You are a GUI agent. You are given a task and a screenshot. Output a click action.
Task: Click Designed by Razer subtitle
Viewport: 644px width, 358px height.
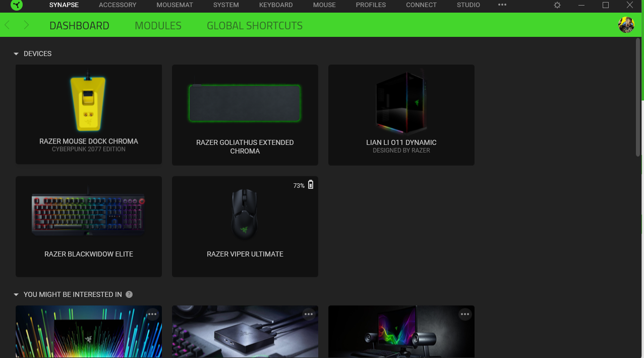pyautogui.click(x=401, y=150)
